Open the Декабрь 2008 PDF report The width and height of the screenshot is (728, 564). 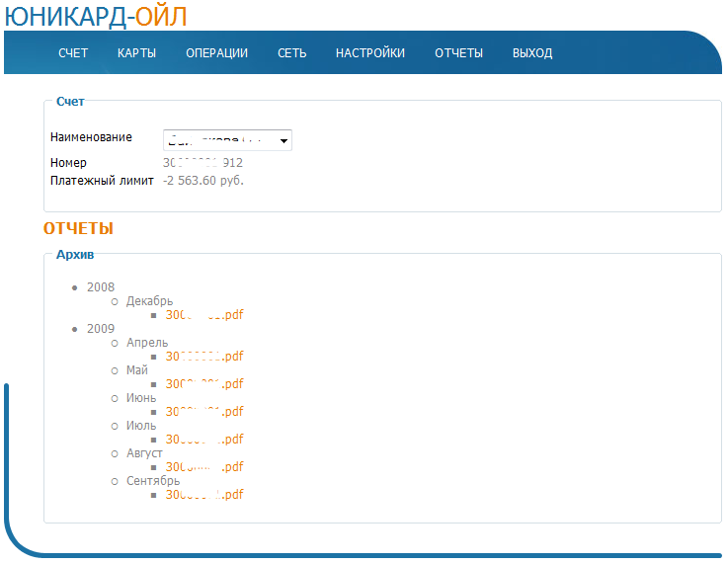204,315
